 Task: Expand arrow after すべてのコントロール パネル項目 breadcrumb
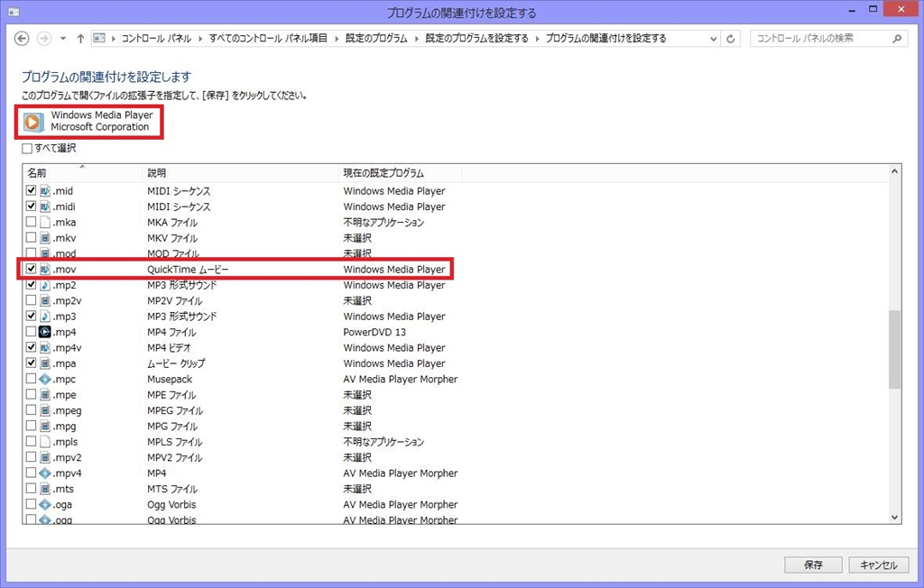pyautogui.click(x=337, y=39)
